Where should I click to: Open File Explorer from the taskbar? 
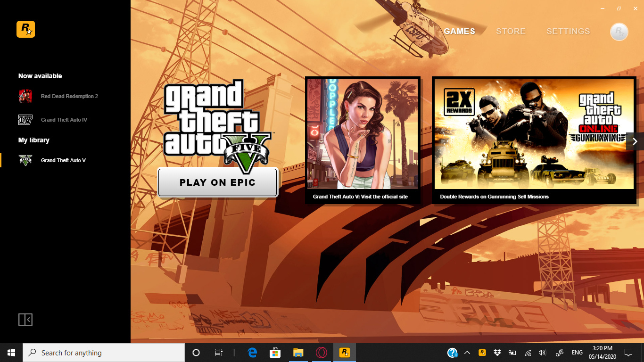pos(298,353)
